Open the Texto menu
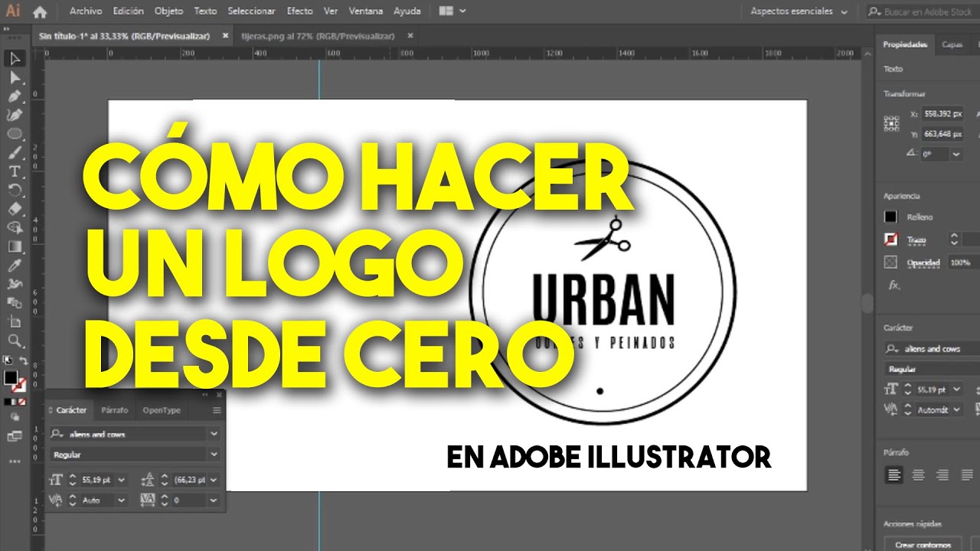This screenshot has height=551, width=980. point(205,11)
